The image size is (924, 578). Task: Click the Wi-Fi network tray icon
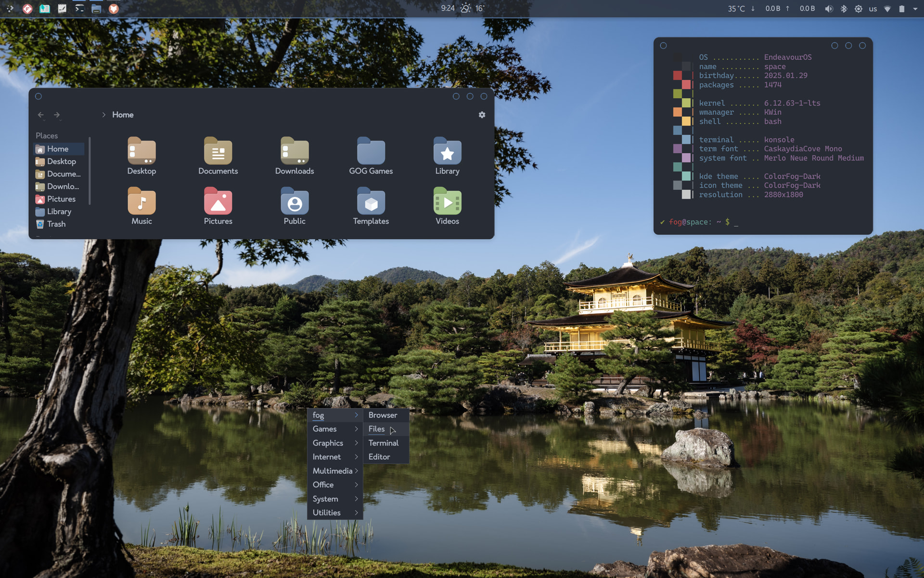tap(887, 9)
